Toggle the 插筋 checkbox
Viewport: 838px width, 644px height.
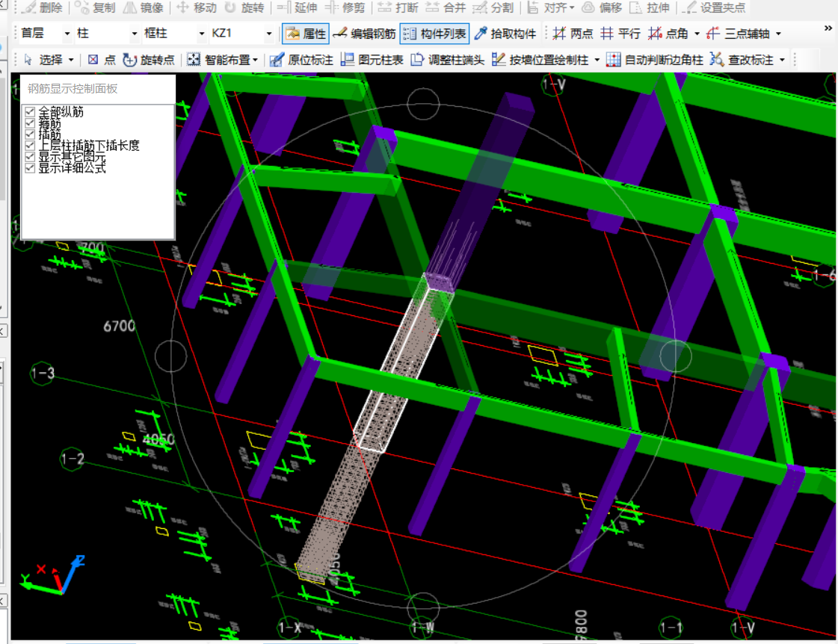(30, 134)
